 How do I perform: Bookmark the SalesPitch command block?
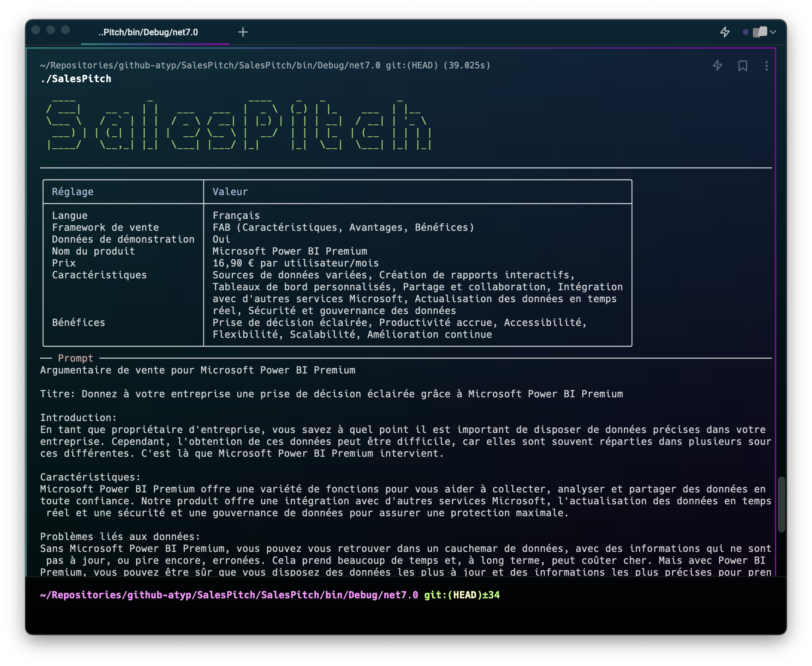coord(742,66)
